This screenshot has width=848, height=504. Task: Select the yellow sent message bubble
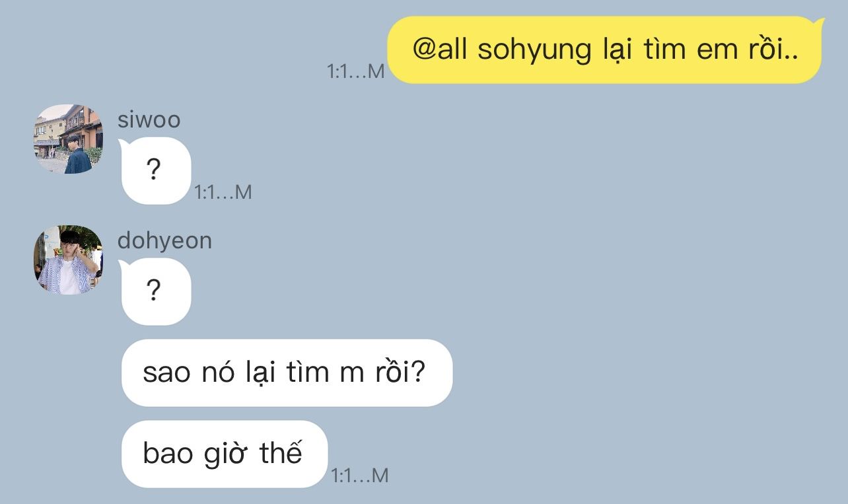click(606, 50)
